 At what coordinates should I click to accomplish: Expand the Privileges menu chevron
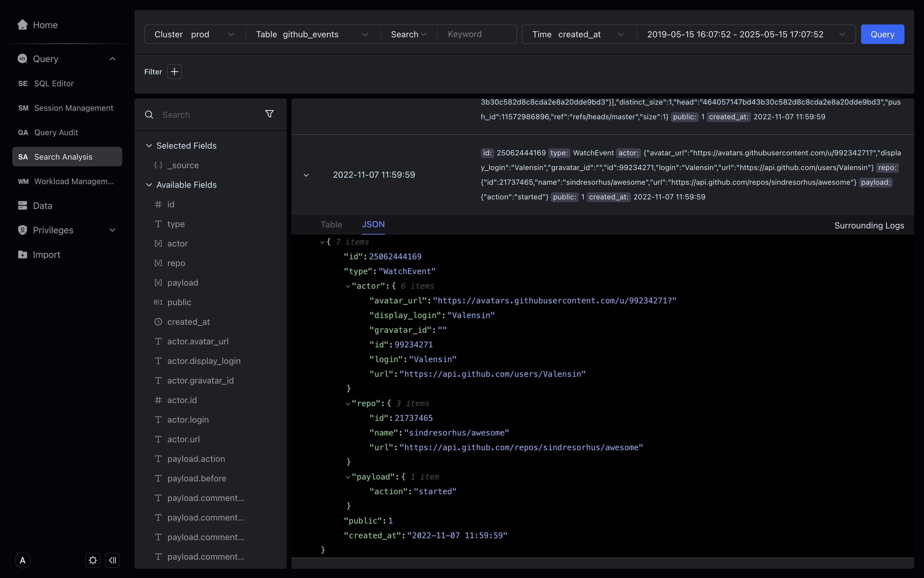pos(112,230)
